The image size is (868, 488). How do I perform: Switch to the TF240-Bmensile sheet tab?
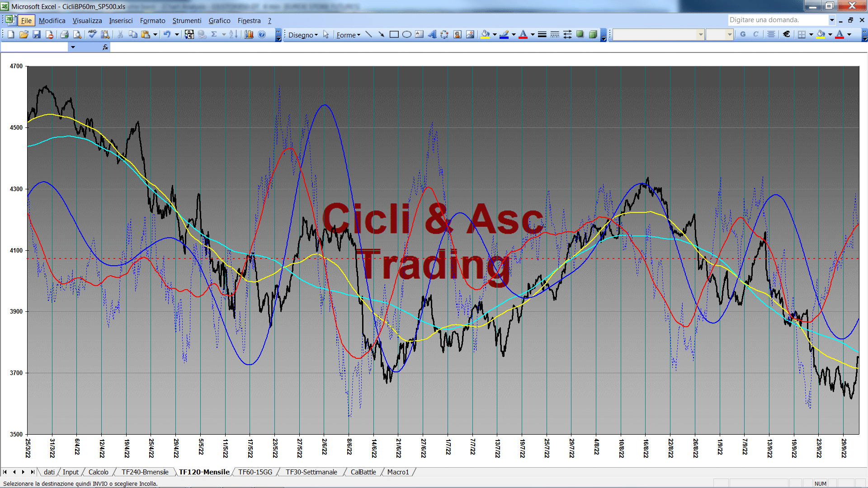tap(145, 472)
